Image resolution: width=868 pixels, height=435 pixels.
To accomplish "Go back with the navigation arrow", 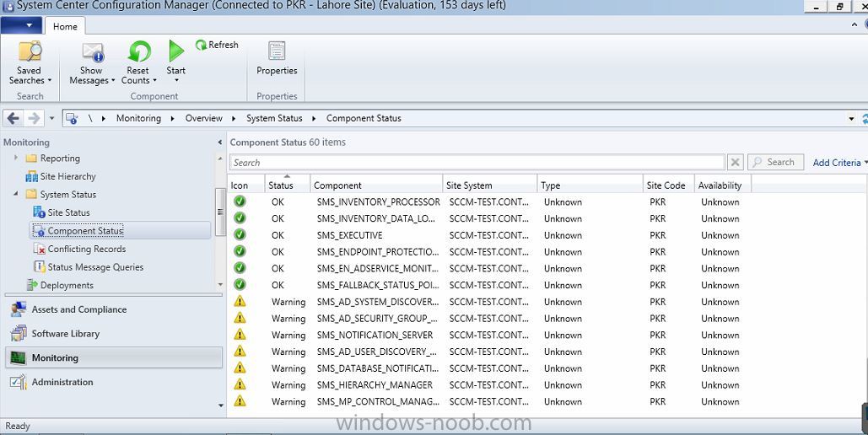I will [x=13, y=118].
